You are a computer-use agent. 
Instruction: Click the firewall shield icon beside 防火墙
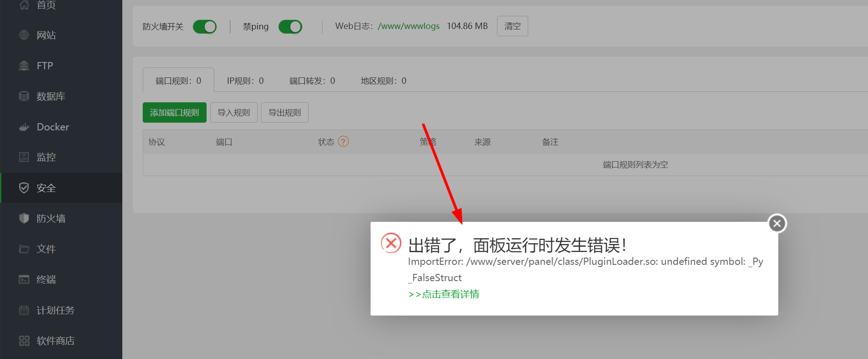(24, 218)
